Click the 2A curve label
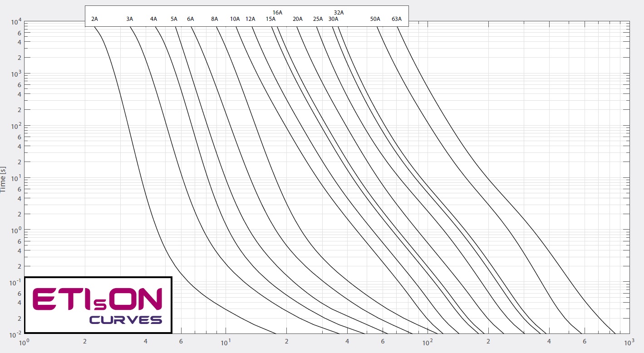The image size is (644, 353). pos(94,19)
